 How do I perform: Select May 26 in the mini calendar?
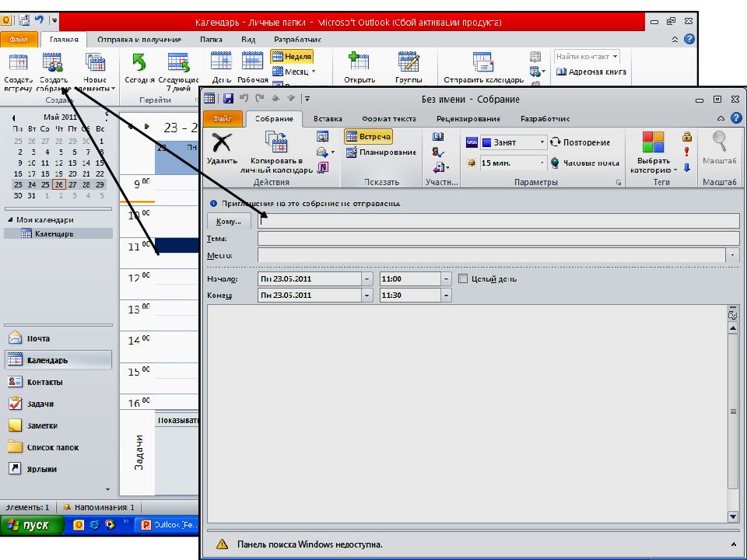(58, 184)
